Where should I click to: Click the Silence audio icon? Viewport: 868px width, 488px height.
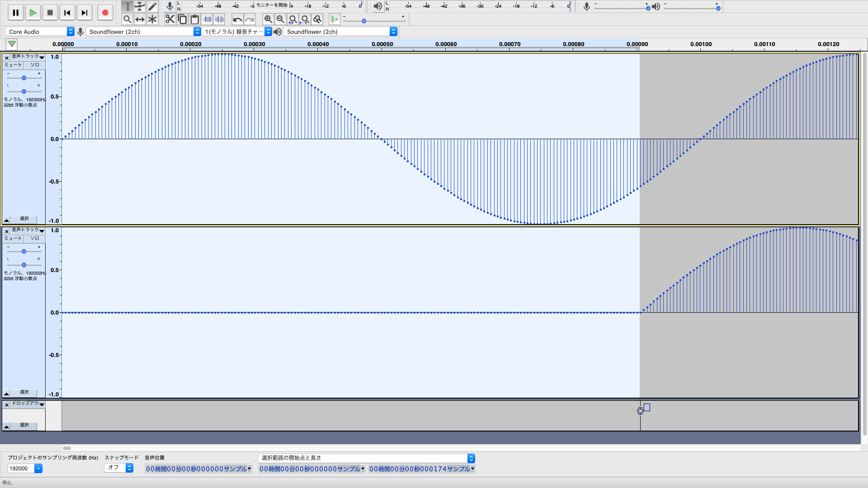(220, 19)
